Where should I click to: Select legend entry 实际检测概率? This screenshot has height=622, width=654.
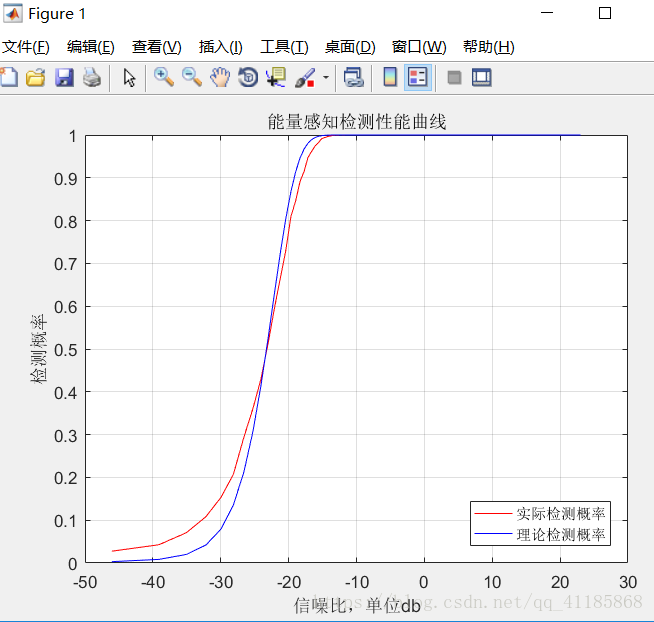click(x=561, y=514)
